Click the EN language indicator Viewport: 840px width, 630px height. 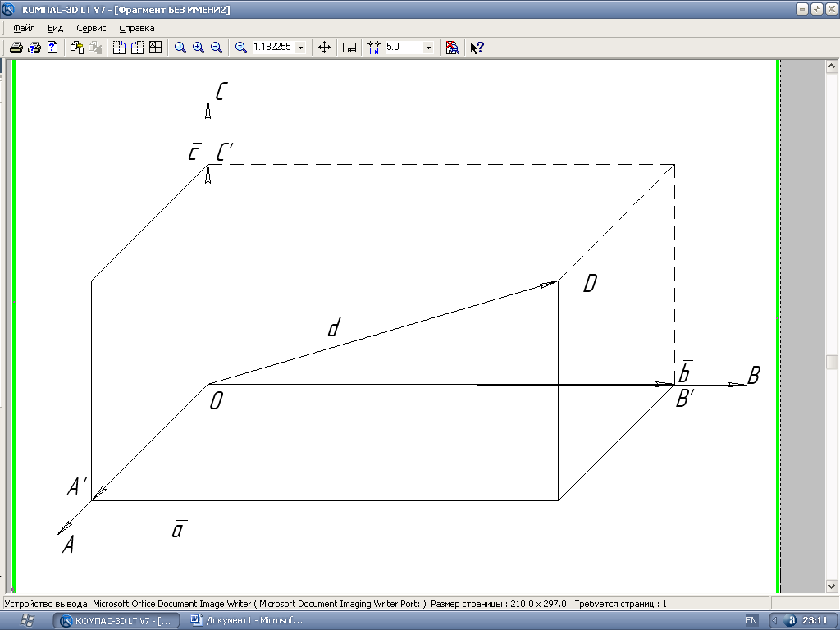(751, 620)
